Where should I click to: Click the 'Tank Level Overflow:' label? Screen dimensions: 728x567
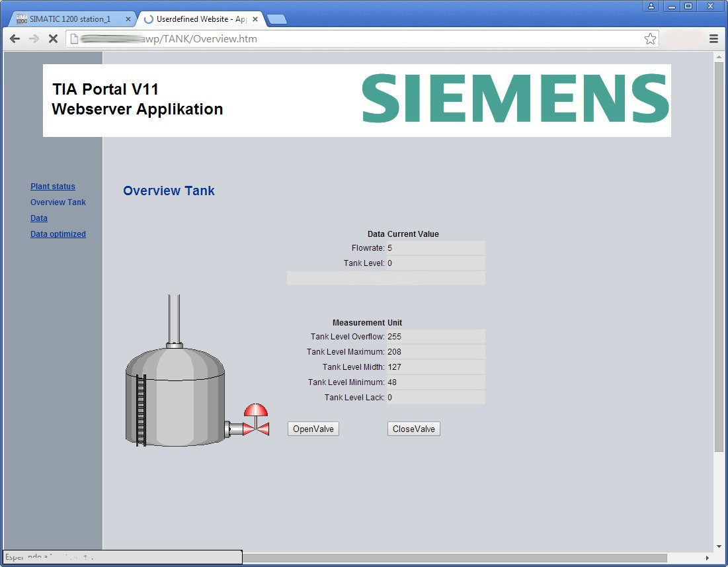pyautogui.click(x=348, y=337)
